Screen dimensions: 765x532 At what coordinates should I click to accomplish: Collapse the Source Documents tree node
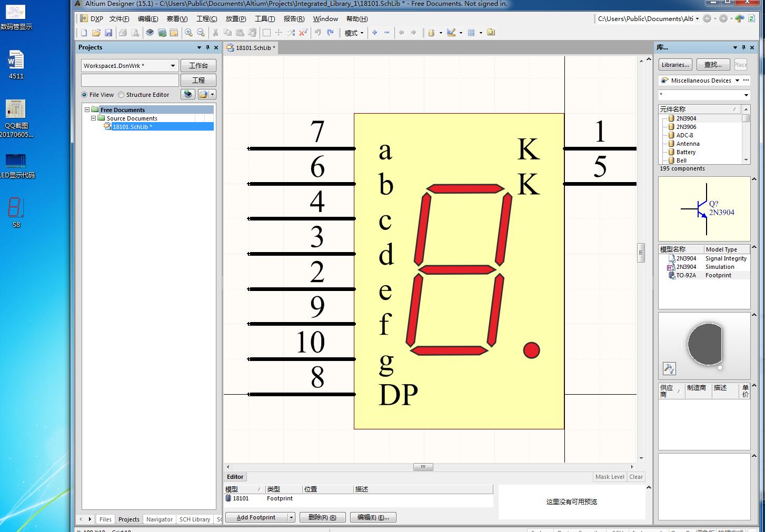93,118
